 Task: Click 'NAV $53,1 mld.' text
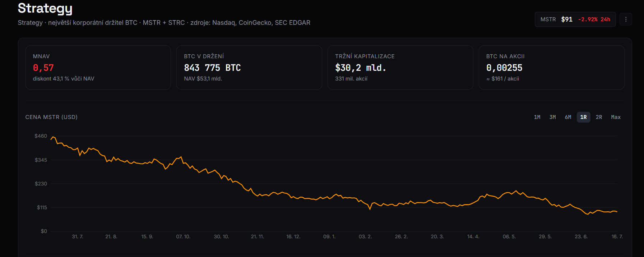203,79
